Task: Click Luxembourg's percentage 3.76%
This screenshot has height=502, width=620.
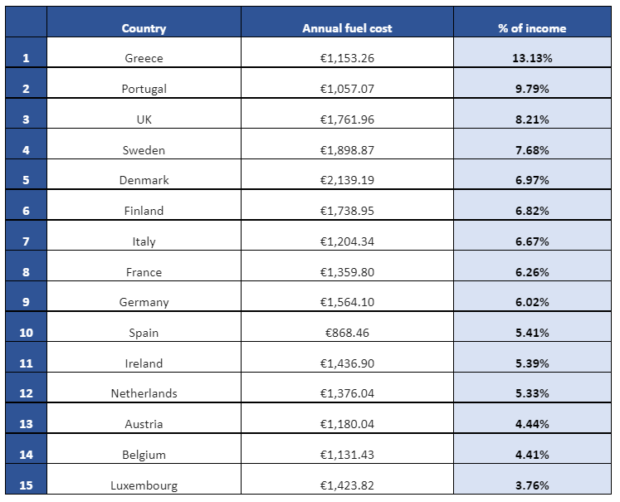Action: (532, 479)
